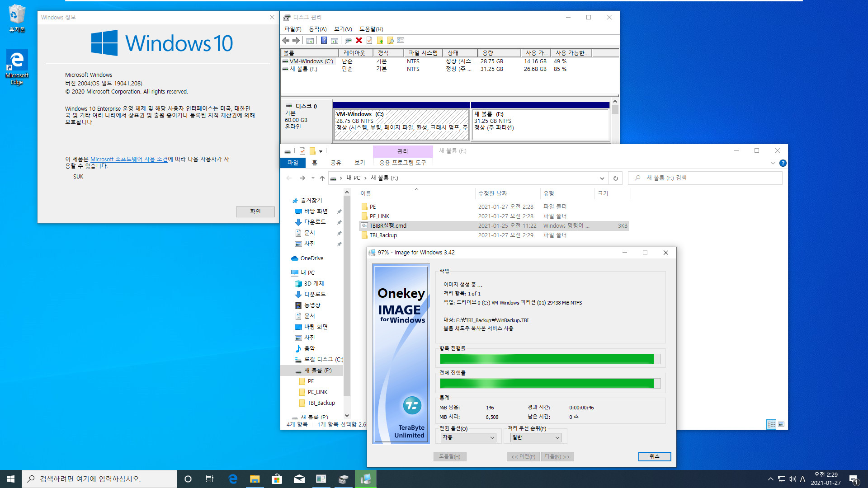Image resolution: width=868 pixels, height=488 pixels.
Task: Open the Microsoft software license terms link
Action: tap(129, 159)
